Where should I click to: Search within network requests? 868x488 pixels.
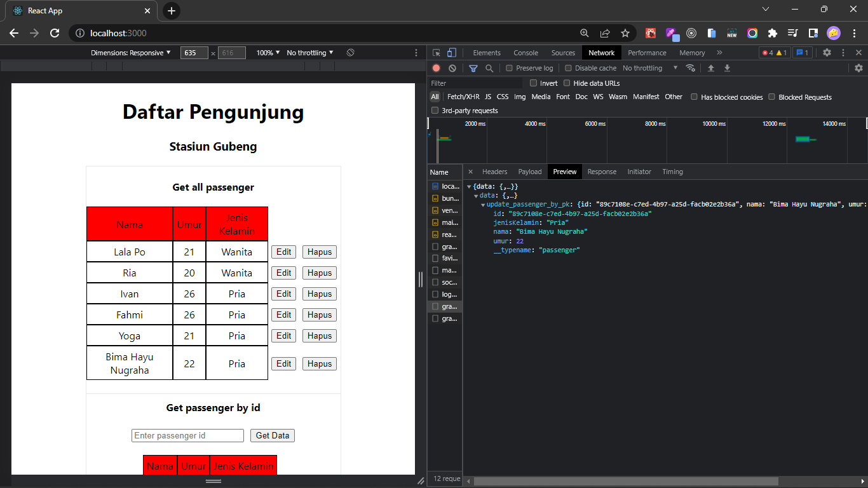pos(489,68)
